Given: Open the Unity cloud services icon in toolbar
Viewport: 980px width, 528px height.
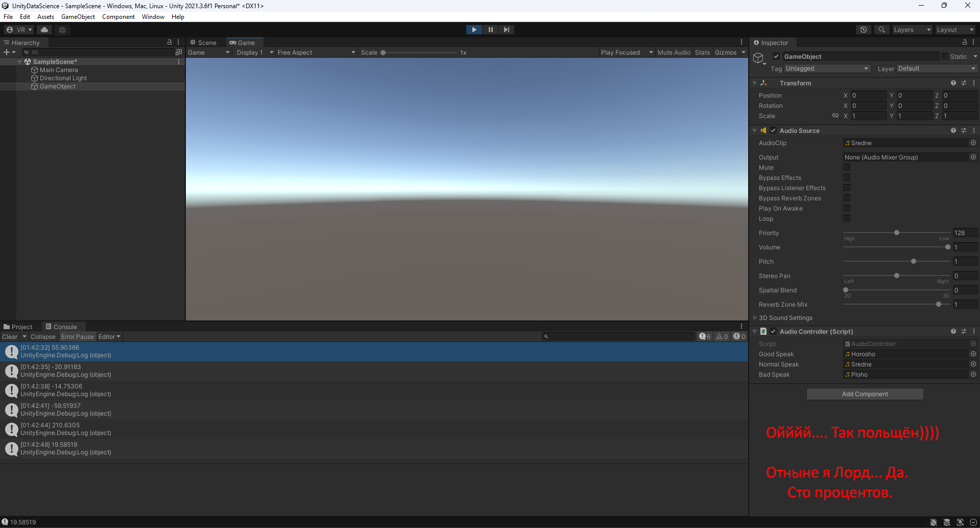Looking at the screenshot, I should coord(44,30).
